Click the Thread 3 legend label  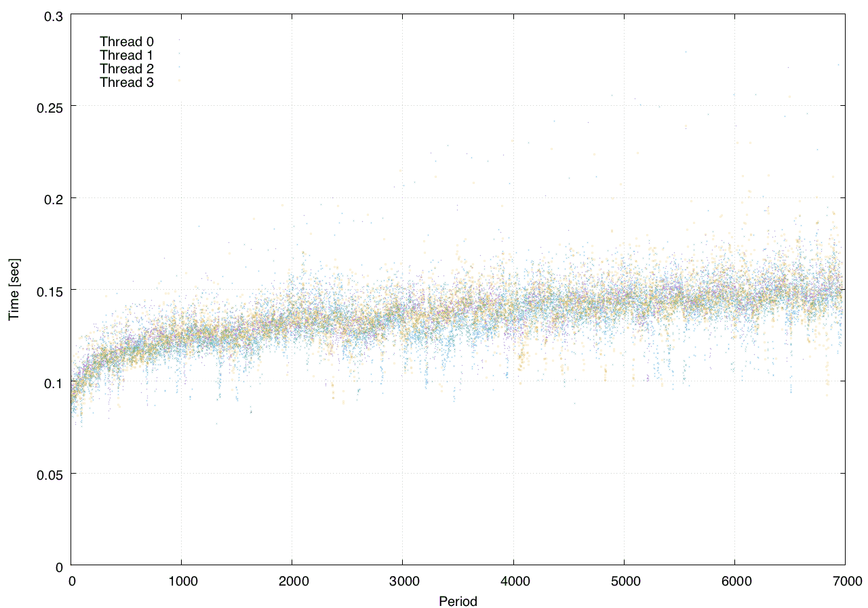(x=127, y=83)
